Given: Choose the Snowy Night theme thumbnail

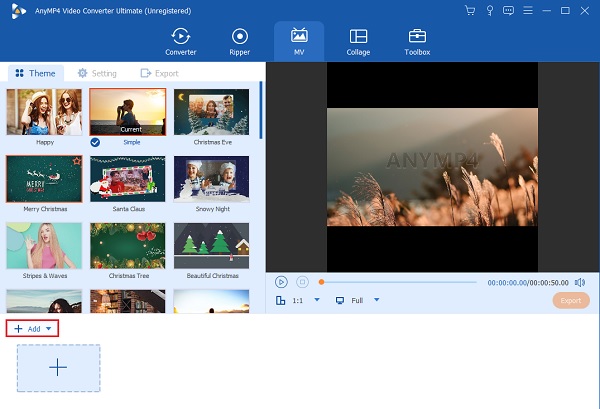Looking at the screenshot, I should click(211, 179).
